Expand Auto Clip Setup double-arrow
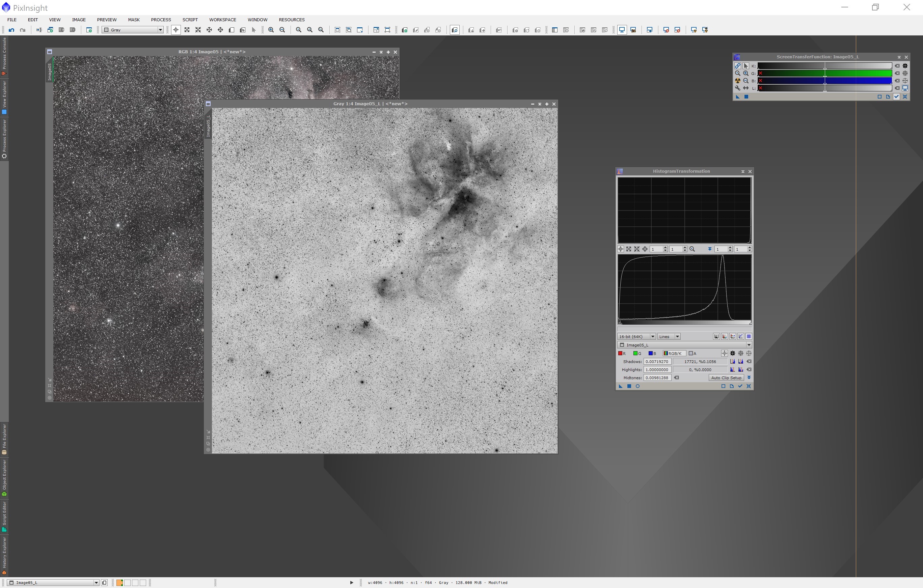Screen dimensions: 923x588 pos(749,378)
